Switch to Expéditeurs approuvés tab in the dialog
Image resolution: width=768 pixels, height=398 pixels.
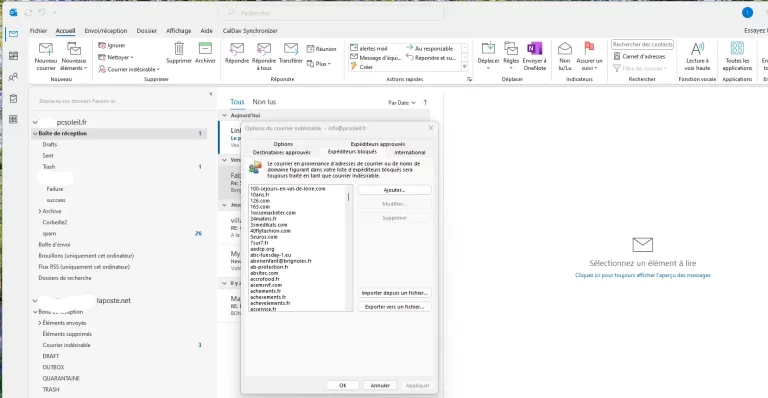[378, 144]
